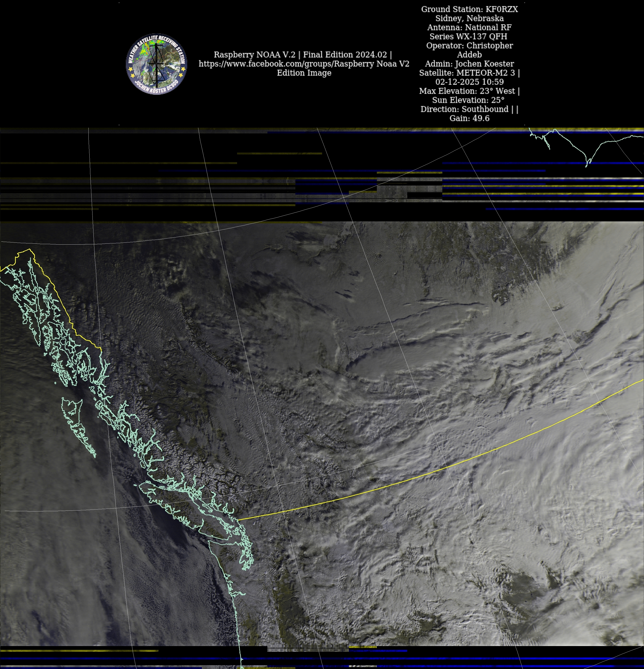644x669 pixels.
Task: Click the Max Elevation 23° West text
Action: click(468, 91)
